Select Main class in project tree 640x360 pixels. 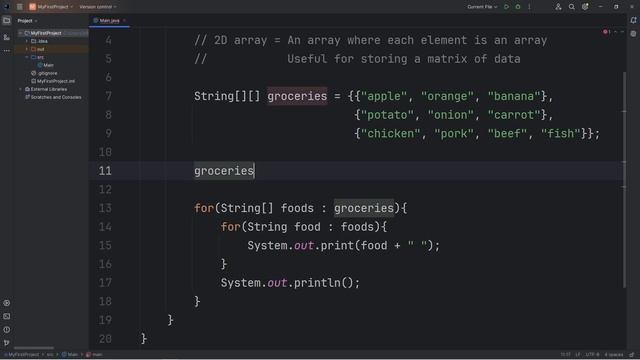coord(45,65)
